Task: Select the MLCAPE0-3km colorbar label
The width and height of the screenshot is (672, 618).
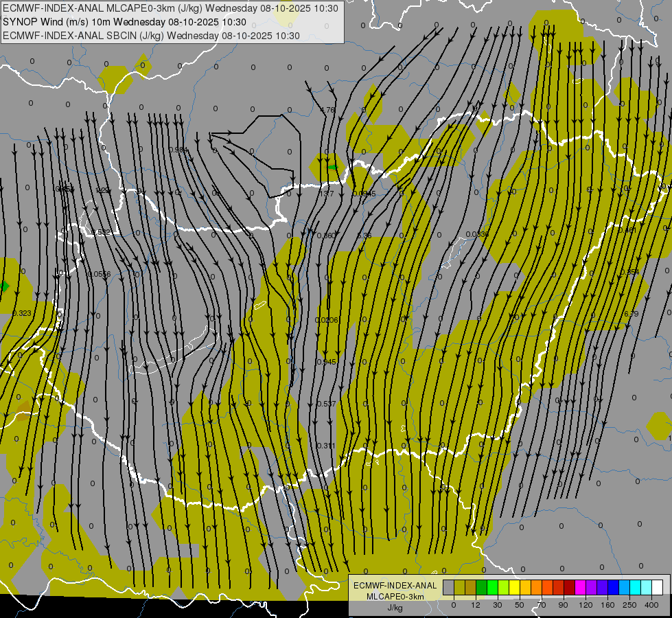Action: click(x=395, y=597)
